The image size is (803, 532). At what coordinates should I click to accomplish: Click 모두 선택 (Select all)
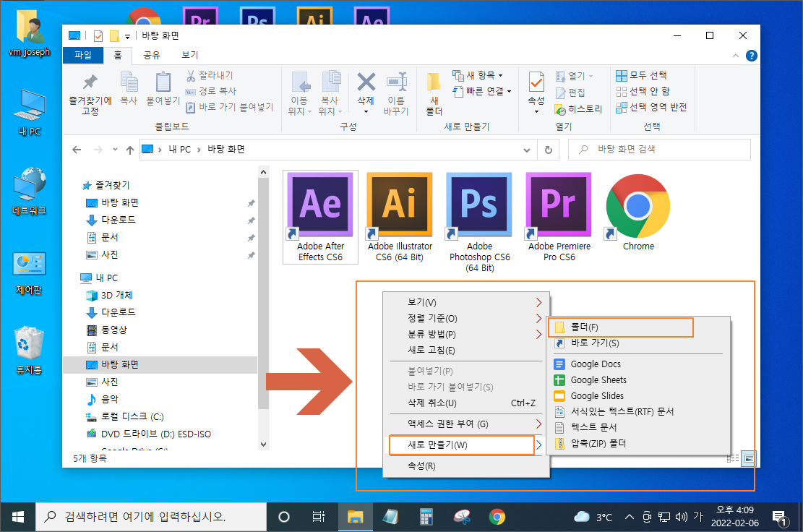641,75
